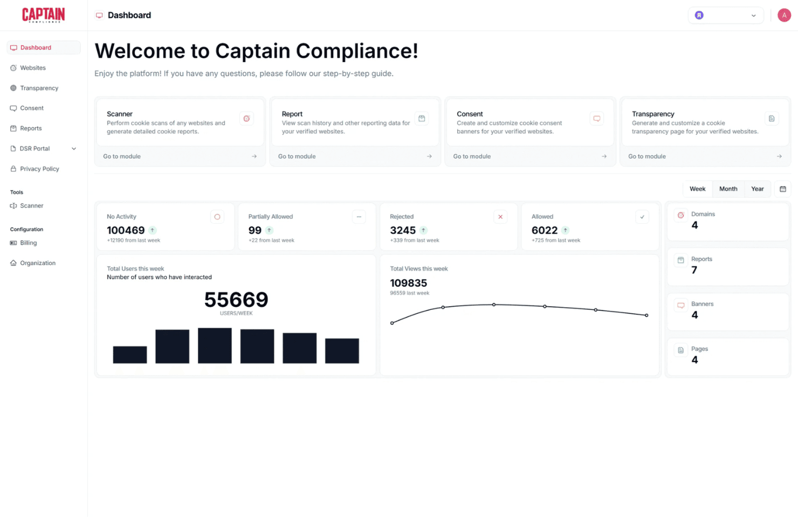This screenshot has width=798, height=532.
Task: Expand the DSR Portal submenu chevron
Action: pos(74,149)
